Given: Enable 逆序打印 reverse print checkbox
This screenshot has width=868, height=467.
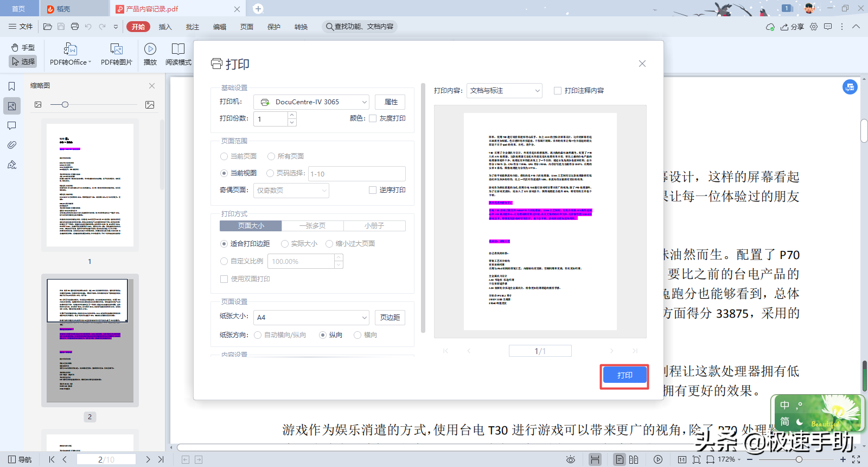Looking at the screenshot, I should tap(373, 190).
